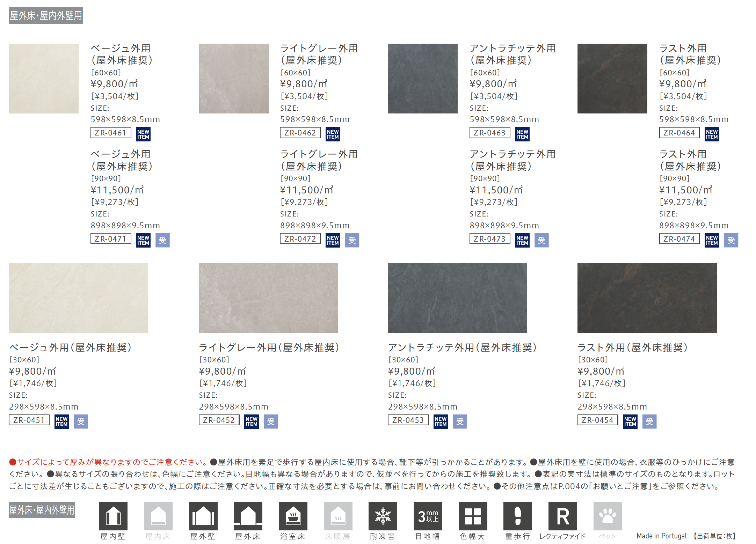Click the greyed-out ペット paw icon
Screen dimensions: 756x544
click(x=608, y=516)
